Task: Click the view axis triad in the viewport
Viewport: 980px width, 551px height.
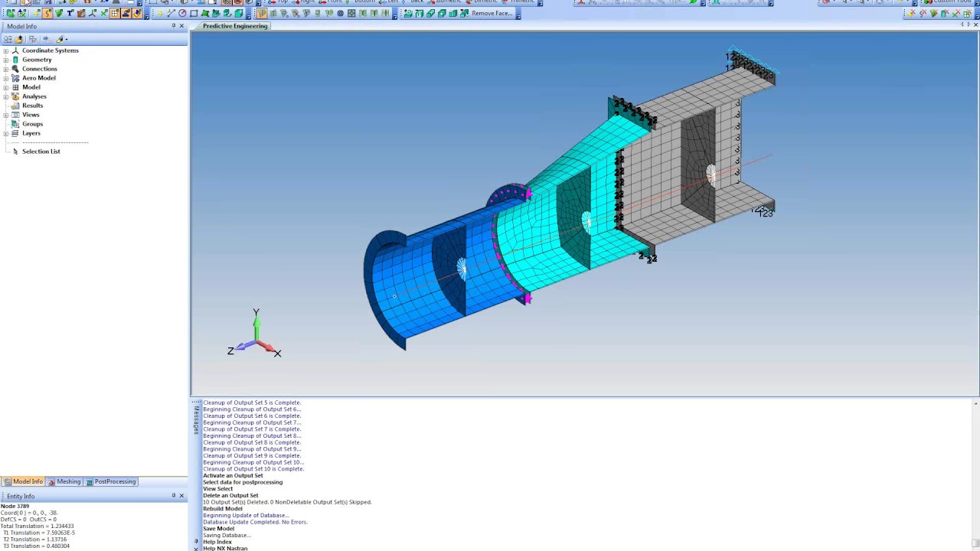Action: click(x=255, y=335)
